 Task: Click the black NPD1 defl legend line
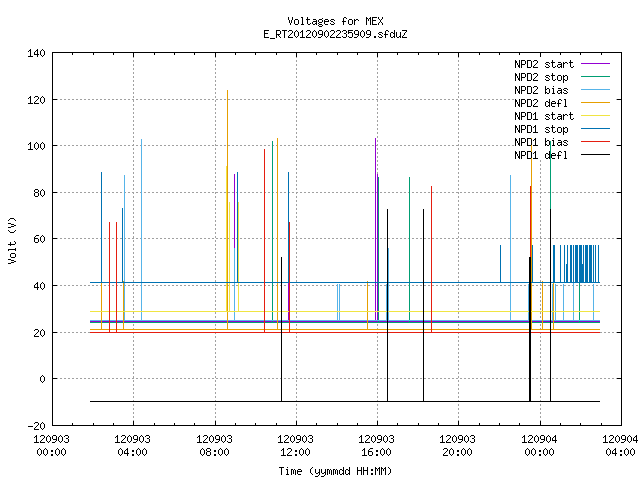[596, 155]
